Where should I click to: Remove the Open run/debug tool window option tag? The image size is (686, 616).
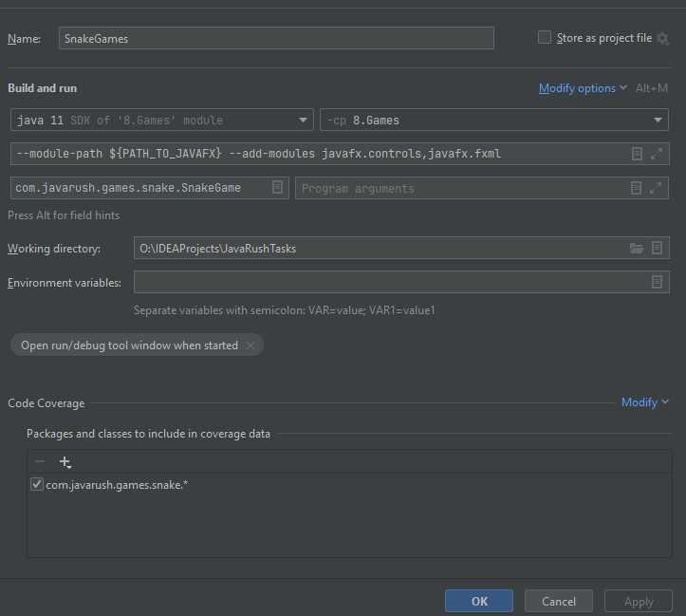coord(250,345)
